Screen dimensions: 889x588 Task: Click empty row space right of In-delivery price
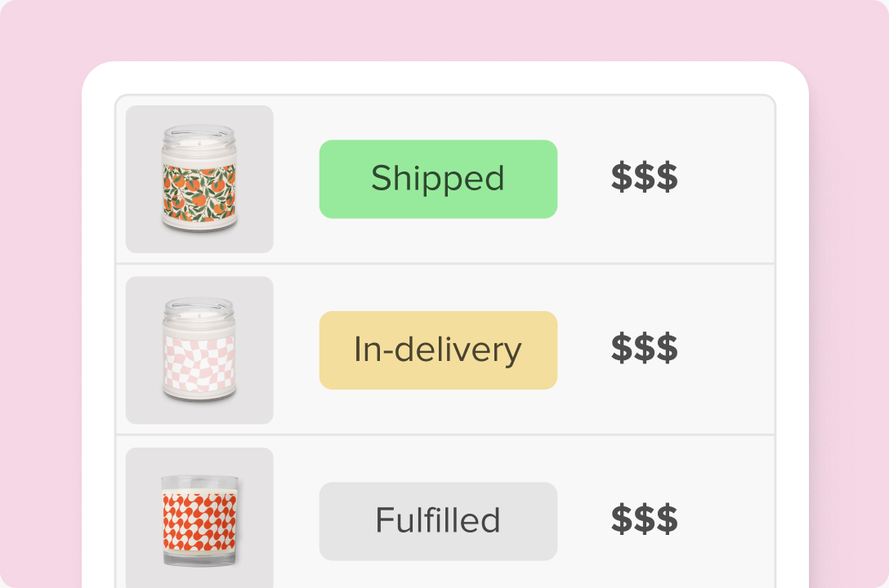(x=731, y=350)
